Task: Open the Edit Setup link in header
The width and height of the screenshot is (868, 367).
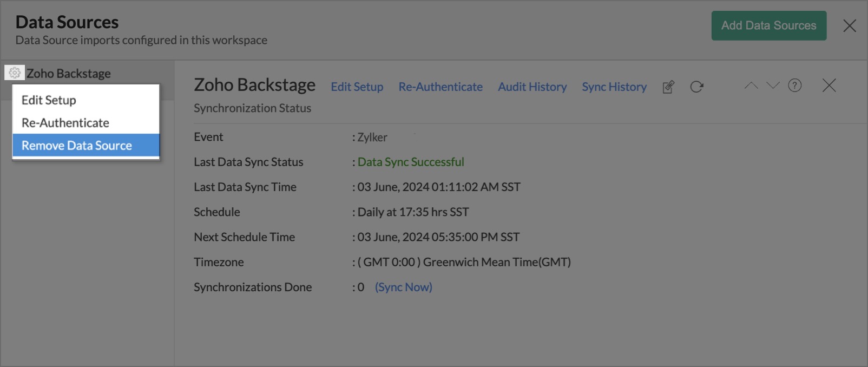Action: point(357,87)
